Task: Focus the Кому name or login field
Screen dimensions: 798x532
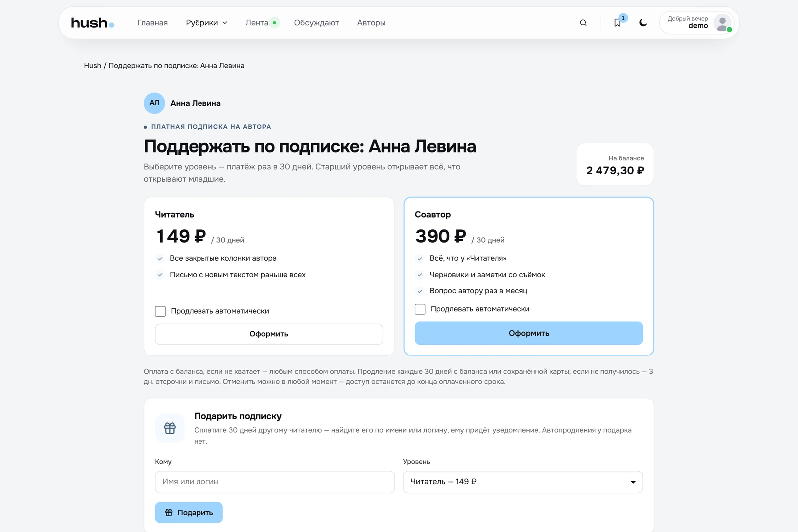Action: [275, 482]
